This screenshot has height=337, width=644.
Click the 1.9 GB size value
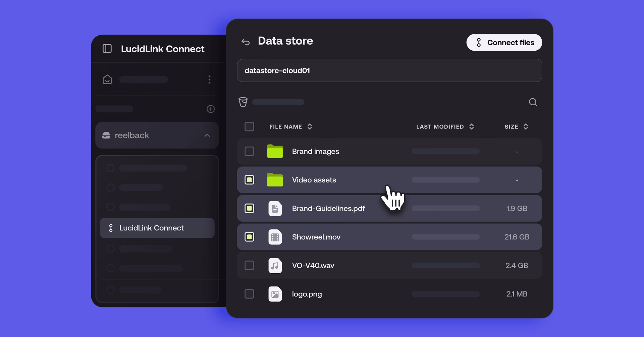coord(517,209)
